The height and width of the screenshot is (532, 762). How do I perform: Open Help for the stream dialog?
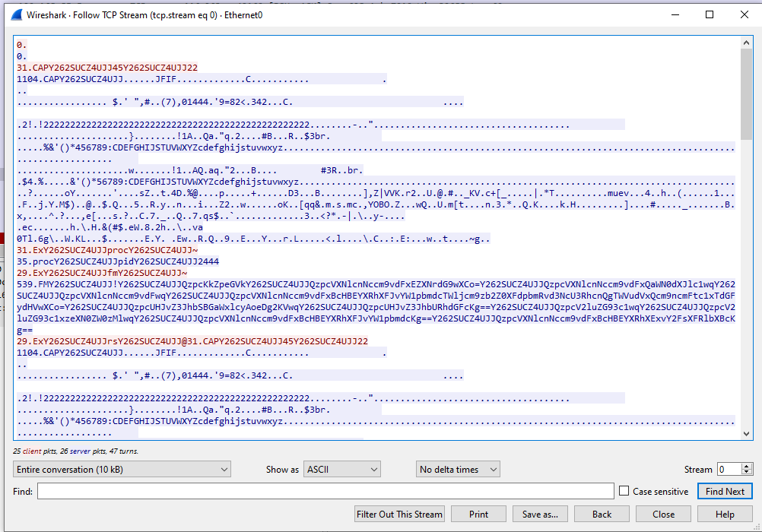(725, 515)
